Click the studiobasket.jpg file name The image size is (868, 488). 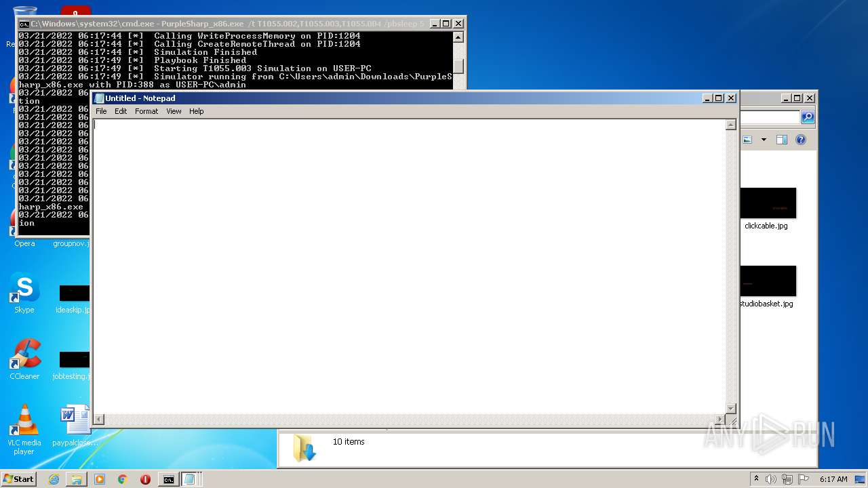point(766,304)
